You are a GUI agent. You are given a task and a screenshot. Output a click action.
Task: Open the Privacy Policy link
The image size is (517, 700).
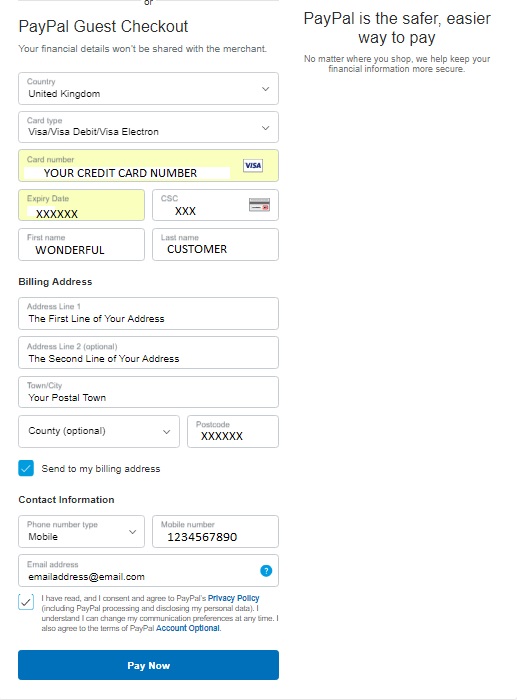(x=233, y=598)
